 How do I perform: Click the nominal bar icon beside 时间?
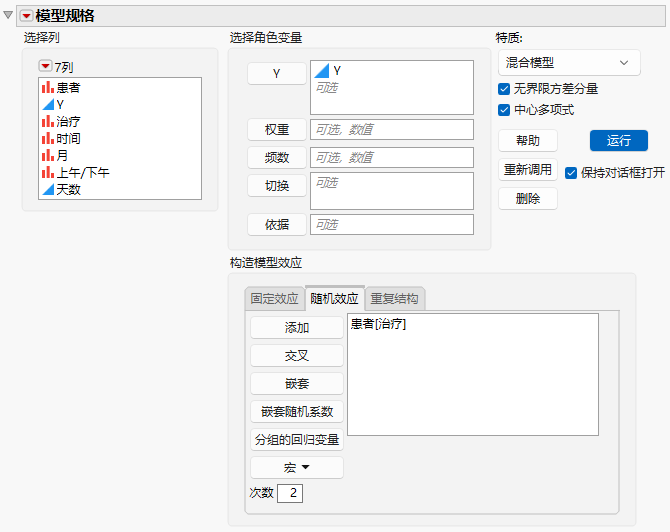point(48,138)
